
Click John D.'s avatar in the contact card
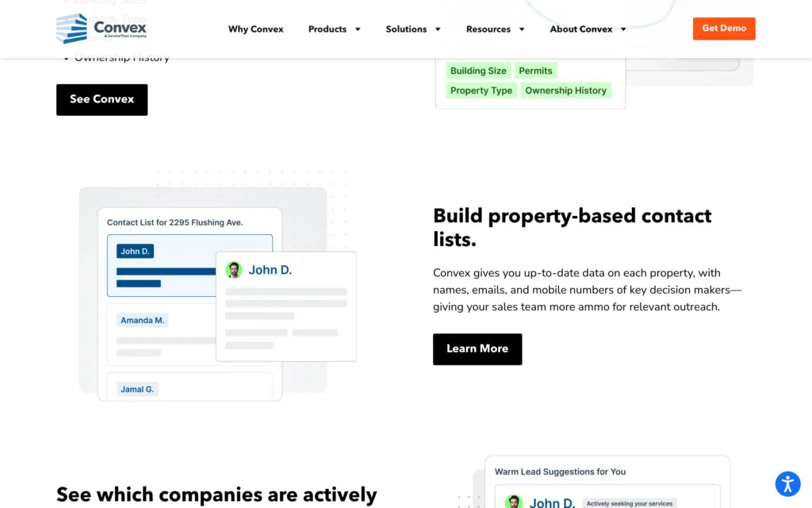pyautogui.click(x=234, y=270)
